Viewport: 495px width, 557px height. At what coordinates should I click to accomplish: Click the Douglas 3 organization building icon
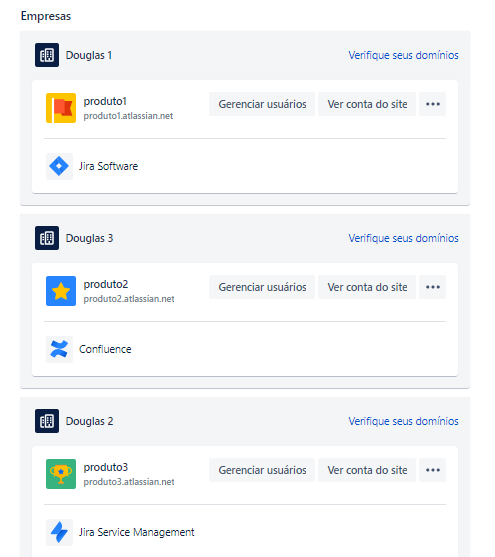(47, 238)
